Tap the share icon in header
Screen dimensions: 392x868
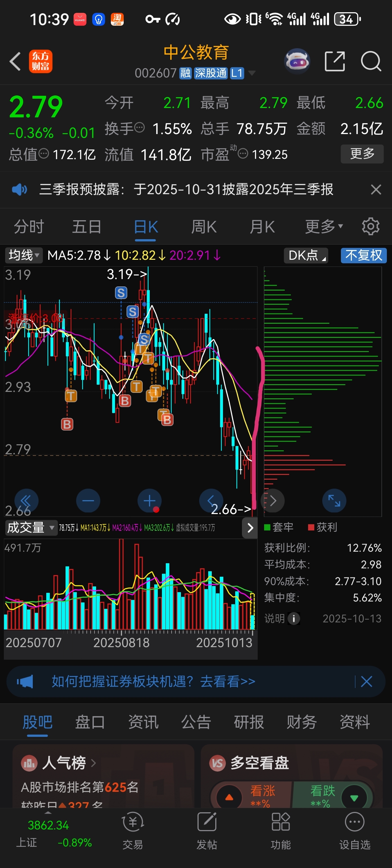pyautogui.click(x=335, y=61)
